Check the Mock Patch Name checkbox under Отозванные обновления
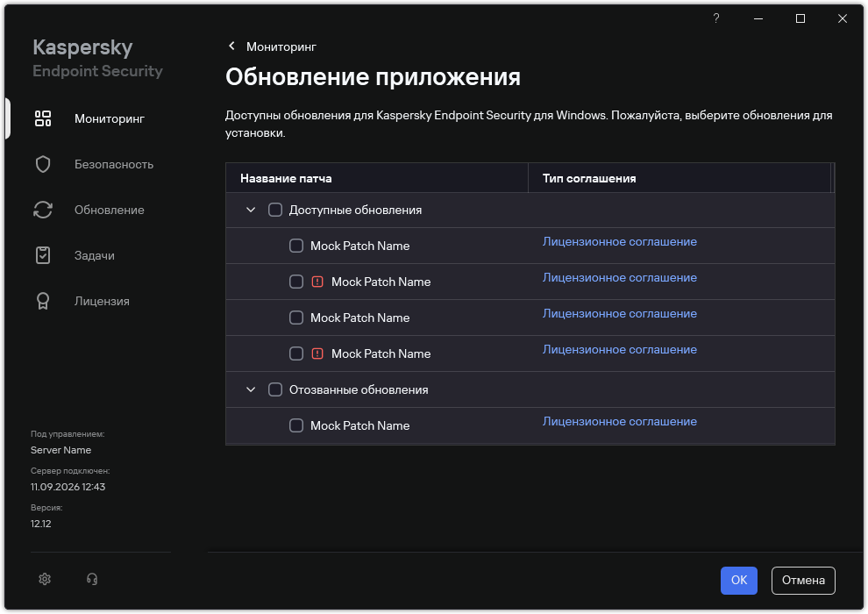 click(x=296, y=425)
